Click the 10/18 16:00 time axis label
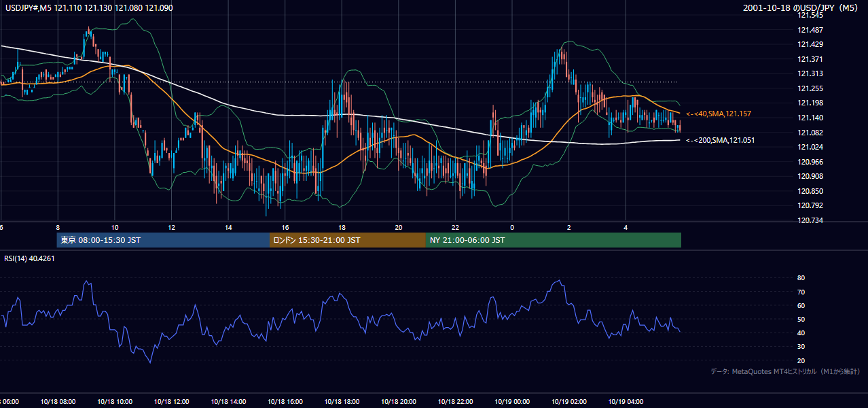 coord(285,401)
